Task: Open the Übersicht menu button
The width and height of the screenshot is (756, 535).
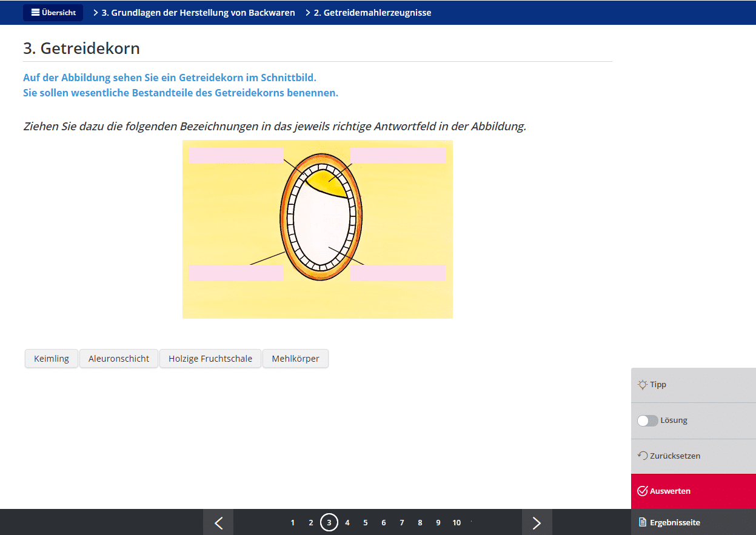Action: (53, 13)
